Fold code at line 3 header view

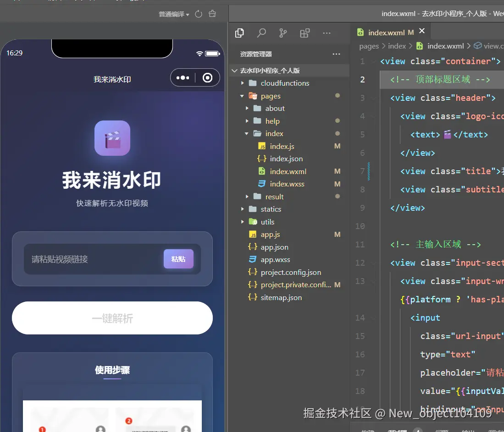pyautogui.click(x=374, y=98)
